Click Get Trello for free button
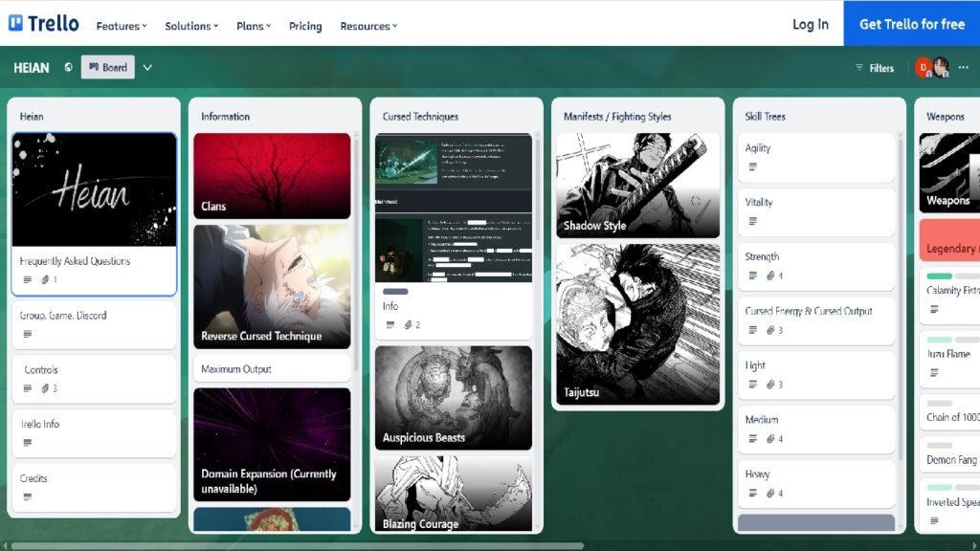The height and width of the screenshot is (551, 980). [912, 24]
